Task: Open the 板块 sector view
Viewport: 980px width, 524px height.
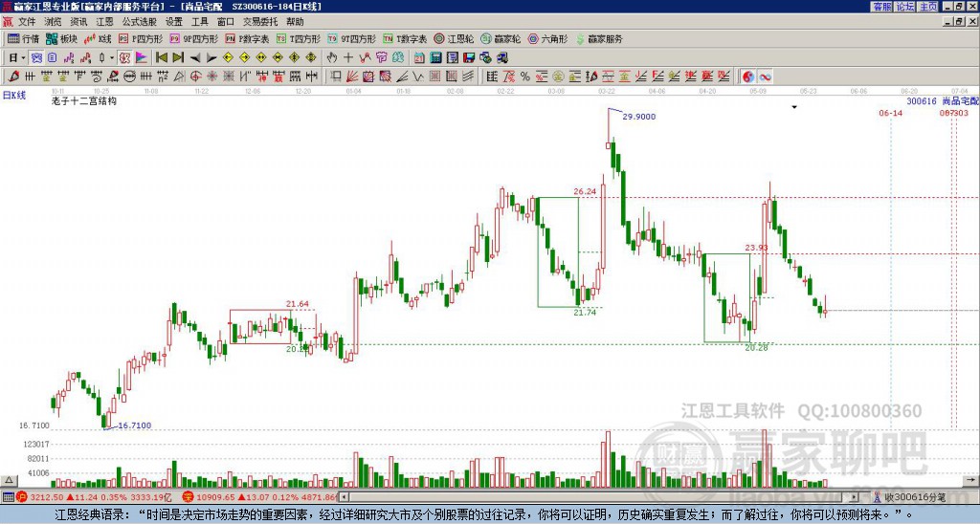Action: (61, 38)
